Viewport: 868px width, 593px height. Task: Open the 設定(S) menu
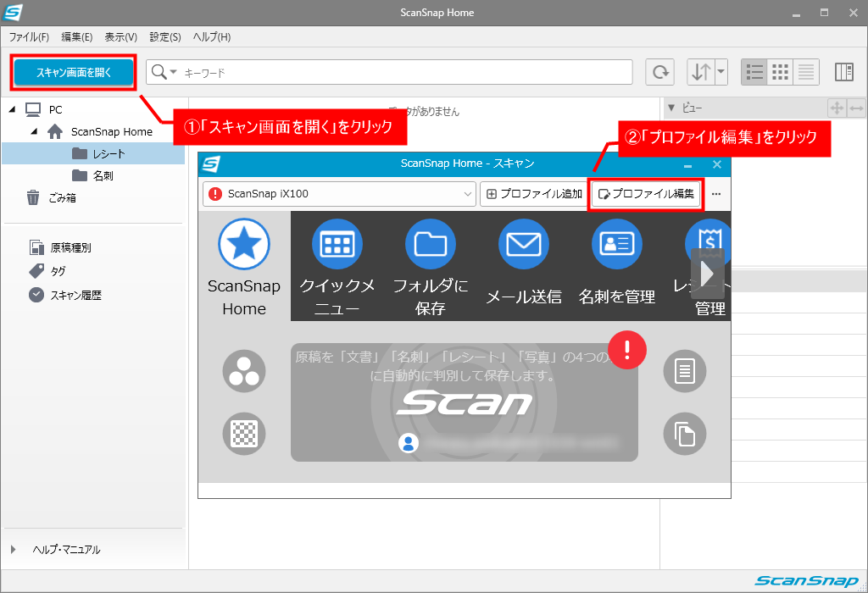tap(165, 37)
